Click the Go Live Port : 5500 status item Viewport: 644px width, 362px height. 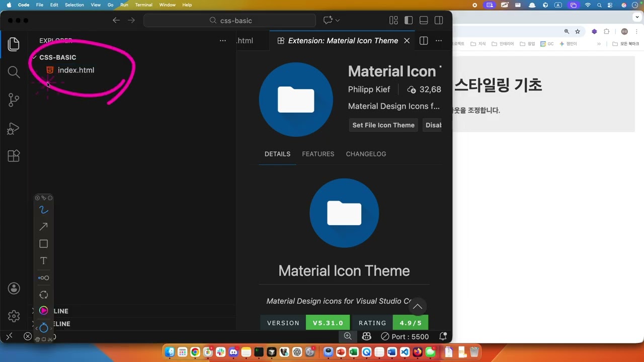click(x=405, y=336)
